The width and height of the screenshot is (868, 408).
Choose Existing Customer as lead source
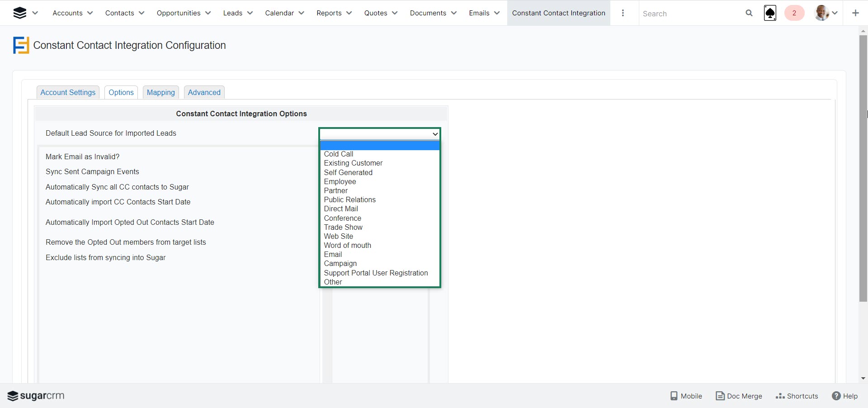coord(380,163)
